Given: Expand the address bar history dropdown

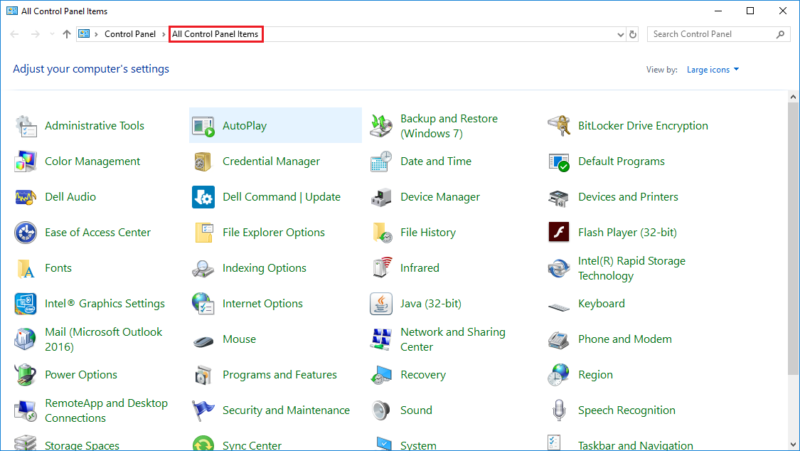Looking at the screenshot, I should pos(620,35).
